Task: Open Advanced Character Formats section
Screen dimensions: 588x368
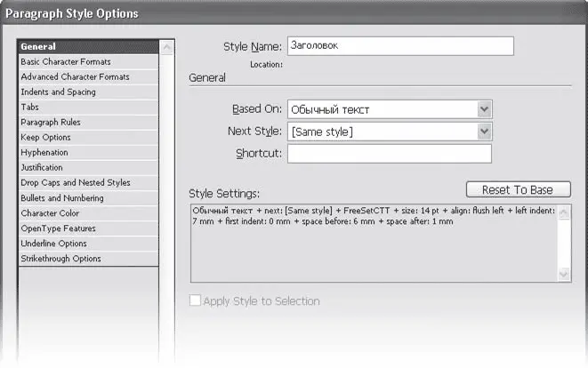Action: point(75,77)
